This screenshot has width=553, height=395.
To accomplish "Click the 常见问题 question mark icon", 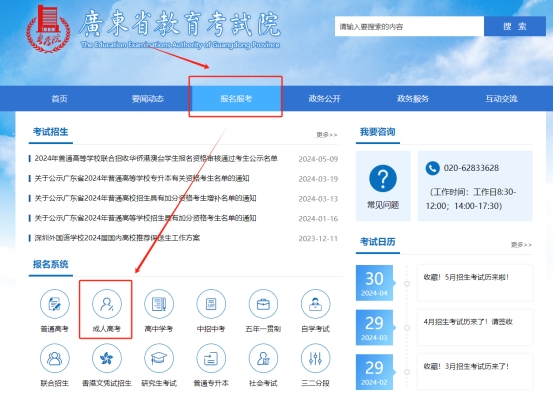I will click(383, 178).
